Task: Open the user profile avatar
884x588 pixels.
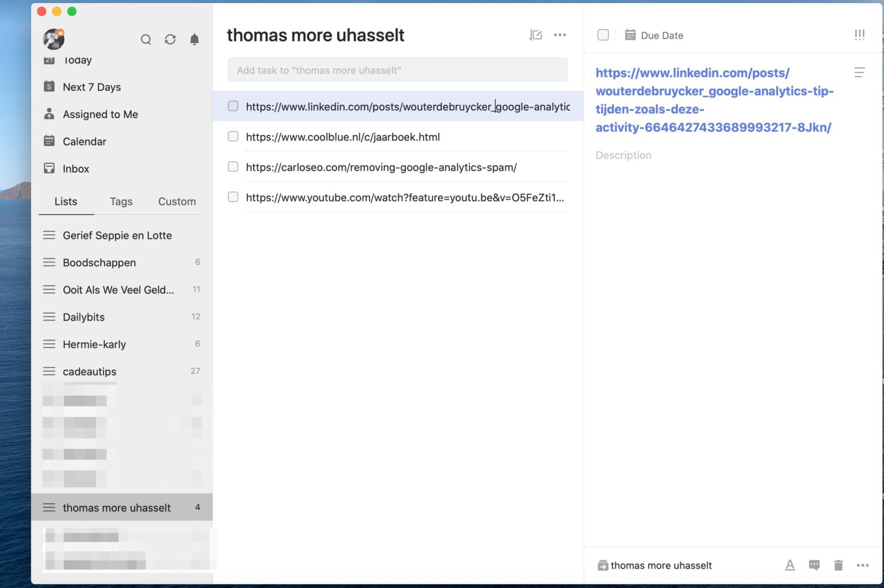Action: (x=54, y=39)
